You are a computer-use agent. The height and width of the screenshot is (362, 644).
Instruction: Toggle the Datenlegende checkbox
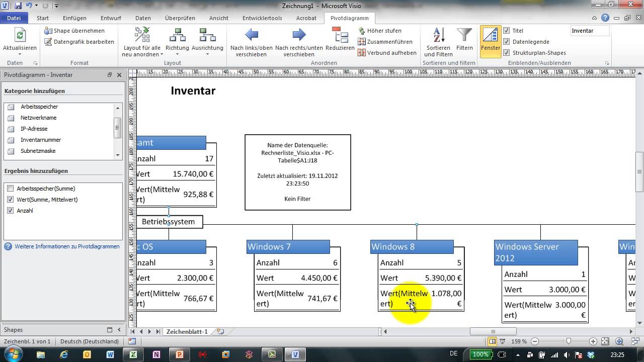507,42
